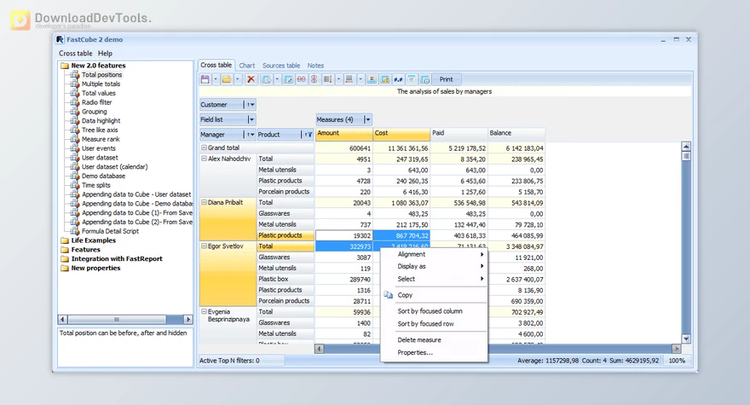
Task: Click the New properties folder icon
Action: coord(65,268)
